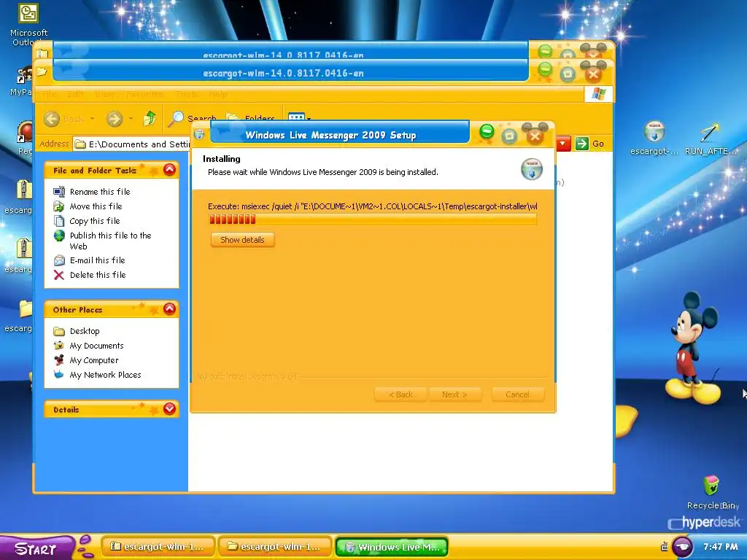This screenshot has height=560, width=747.
Task: Click Move this file icon
Action: 59,206
